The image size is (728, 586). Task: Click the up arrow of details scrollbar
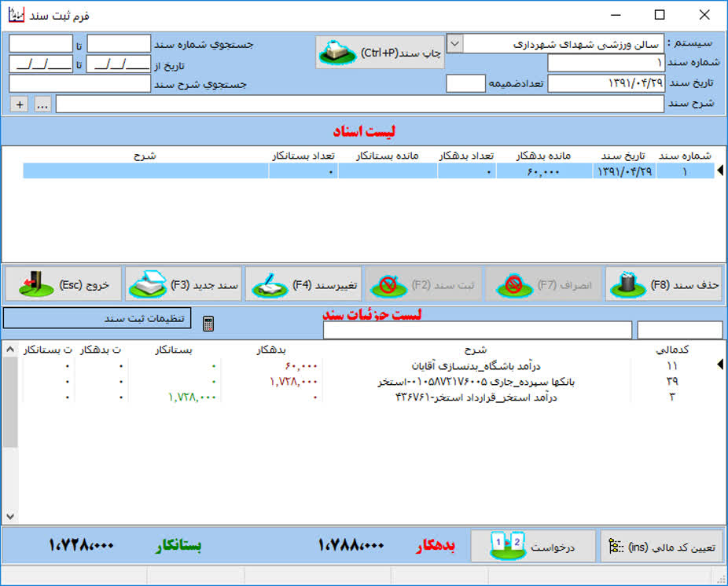pyautogui.click(x=10, y=350)
